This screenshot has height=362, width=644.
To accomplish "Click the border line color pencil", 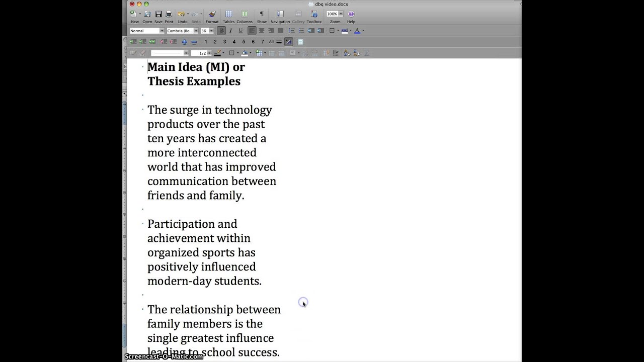I will (x=217, y=53).
